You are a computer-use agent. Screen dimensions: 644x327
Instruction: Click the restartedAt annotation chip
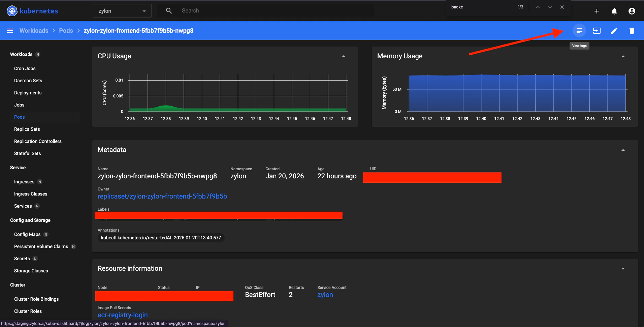(161, 238)
